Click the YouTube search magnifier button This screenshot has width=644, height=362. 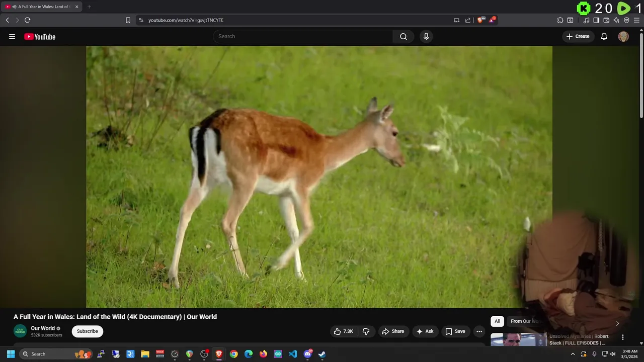pyautogui.click(x=404, y=36)
